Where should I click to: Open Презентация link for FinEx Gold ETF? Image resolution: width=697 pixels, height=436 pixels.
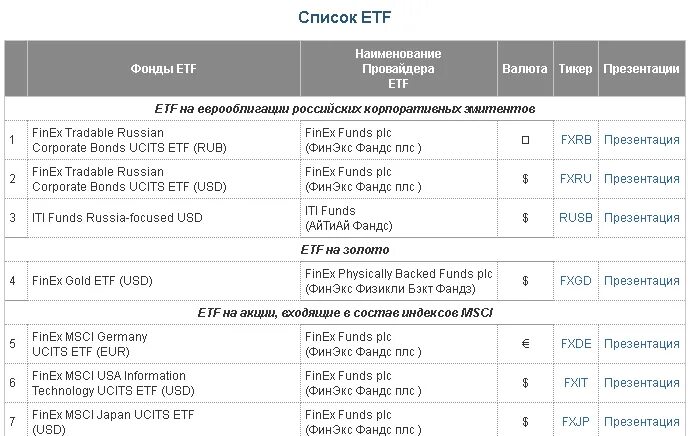coord(641,281)
